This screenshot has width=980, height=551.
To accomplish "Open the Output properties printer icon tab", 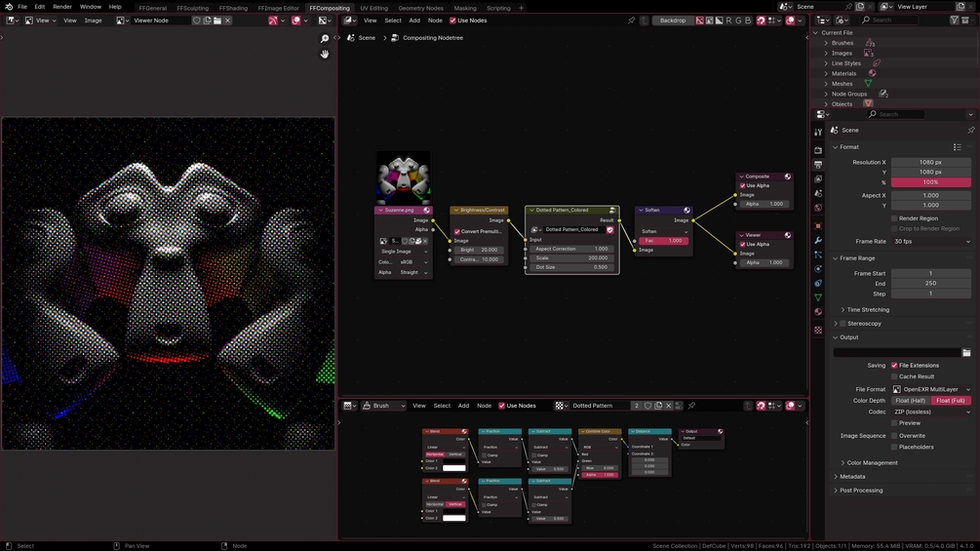I will tap(818, 164).
